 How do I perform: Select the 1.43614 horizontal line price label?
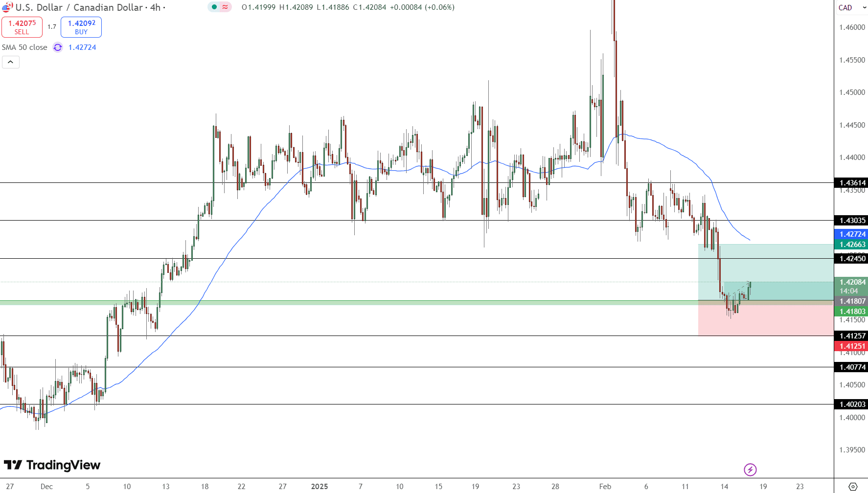tap(851, 183)
